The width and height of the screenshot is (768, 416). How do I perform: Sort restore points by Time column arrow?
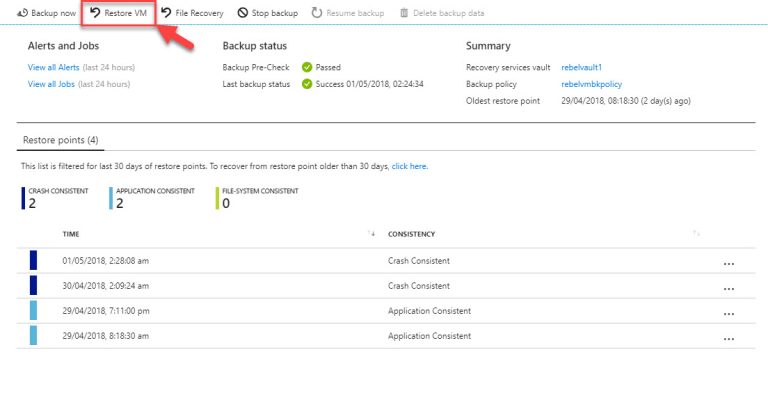(x=372, y=234)
